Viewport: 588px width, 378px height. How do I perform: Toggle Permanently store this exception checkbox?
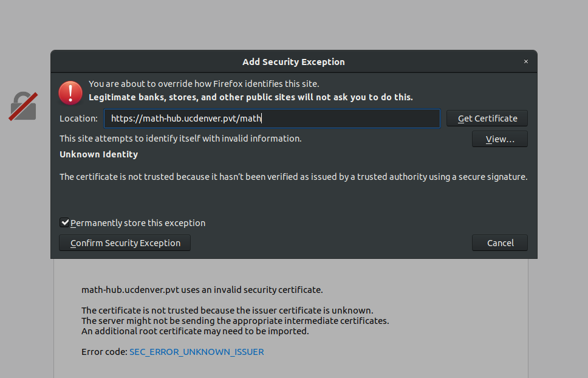click(x=64, y=223)
